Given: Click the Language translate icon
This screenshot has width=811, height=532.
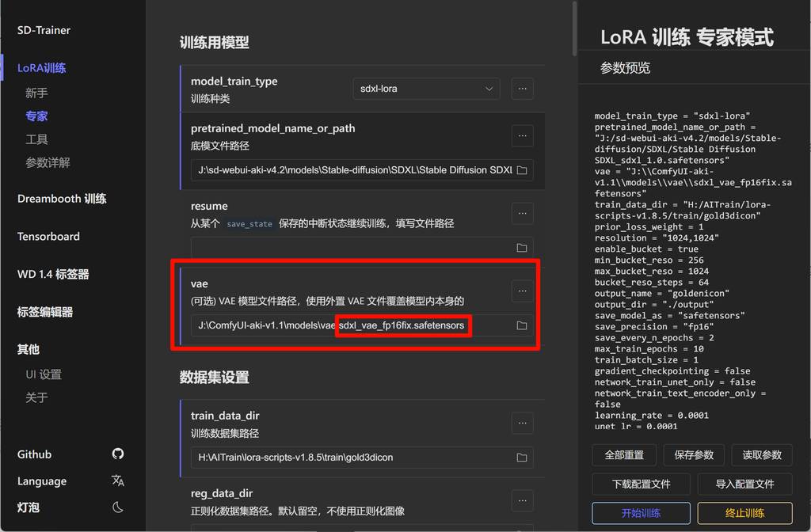Looking at the screenshot, I should [x=118, y=481].
